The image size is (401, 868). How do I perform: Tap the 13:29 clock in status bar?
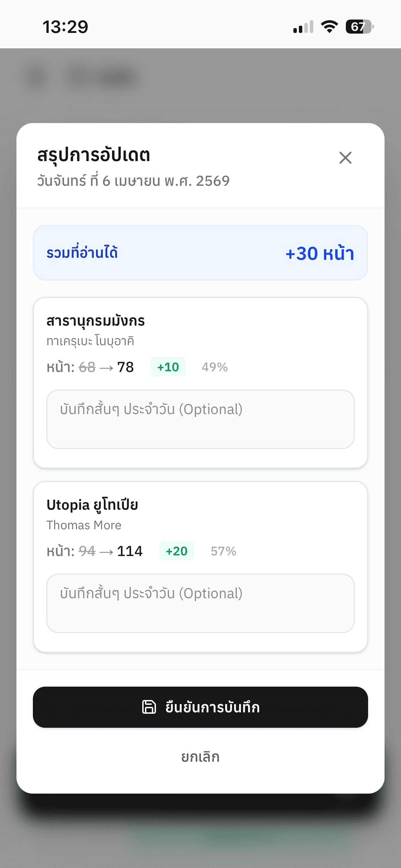click(x=65, y=27)
